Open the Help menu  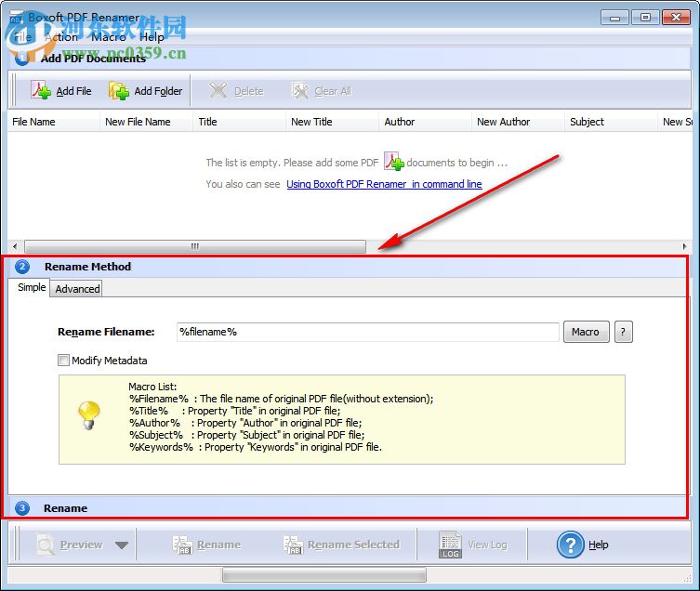pos(152,37)
